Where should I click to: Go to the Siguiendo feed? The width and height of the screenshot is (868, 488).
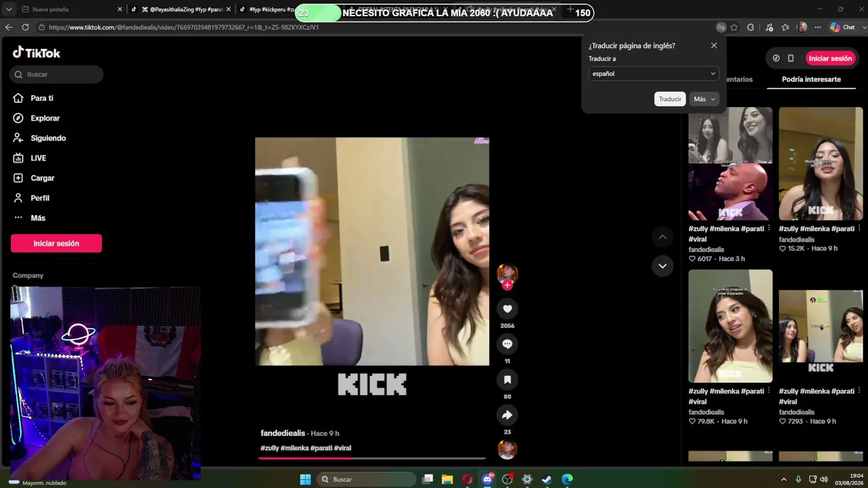pyautogui.click(x=39, y=138)
